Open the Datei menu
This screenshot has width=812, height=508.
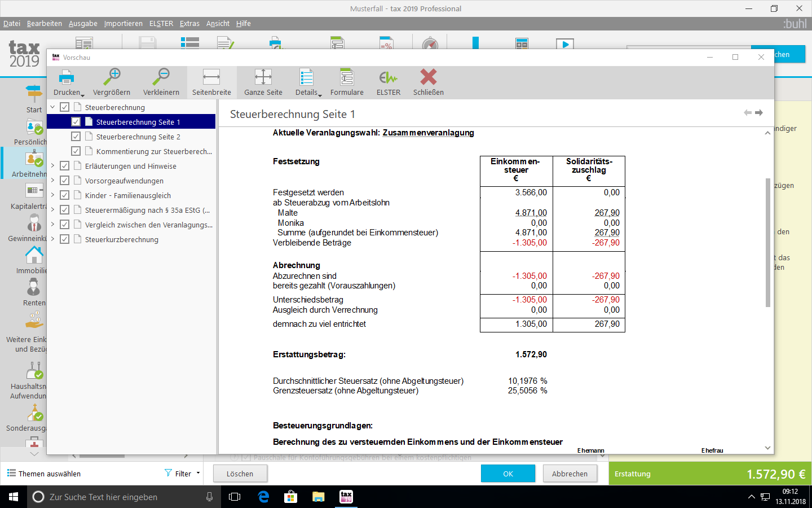12,24
